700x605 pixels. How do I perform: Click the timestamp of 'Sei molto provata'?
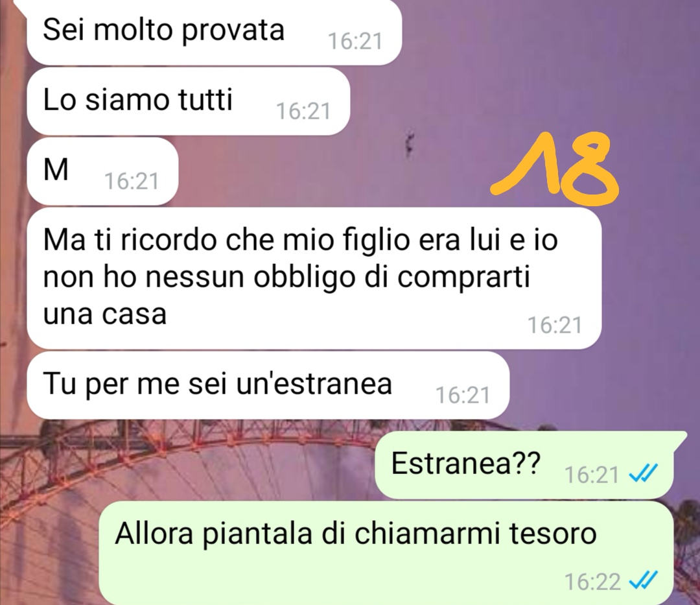pos(355,42)
